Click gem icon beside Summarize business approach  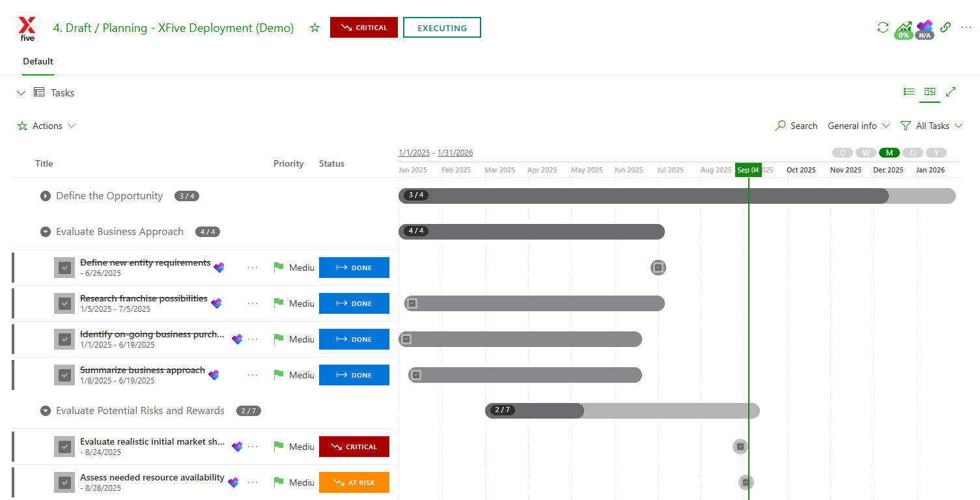214,375
